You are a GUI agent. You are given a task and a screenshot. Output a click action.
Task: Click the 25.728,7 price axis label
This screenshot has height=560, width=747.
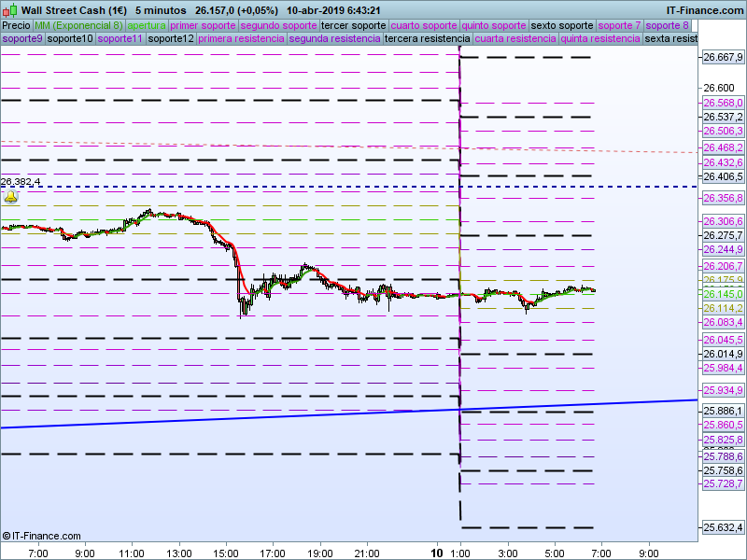coord(723,483)
